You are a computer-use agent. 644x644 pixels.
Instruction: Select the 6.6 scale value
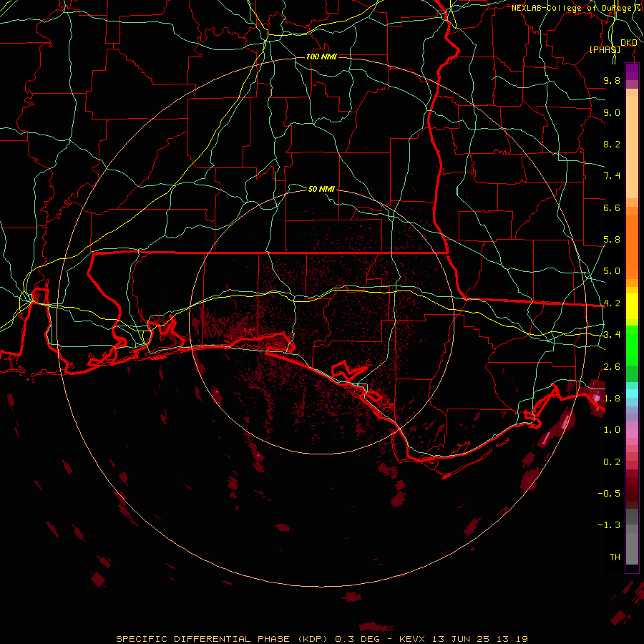pos(612,208)
